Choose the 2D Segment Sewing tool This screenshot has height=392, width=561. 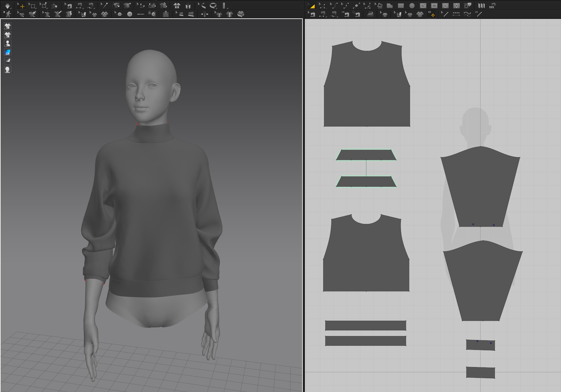coord(322,14)
